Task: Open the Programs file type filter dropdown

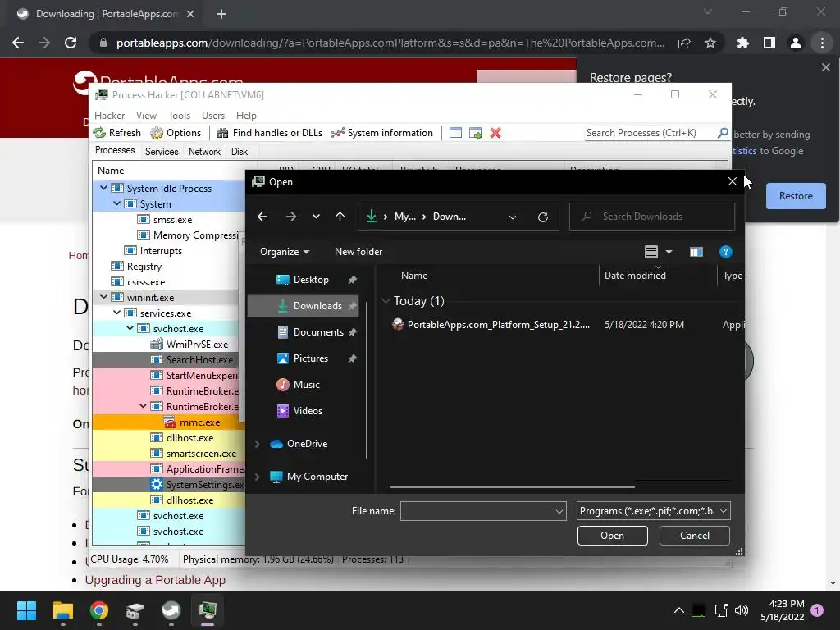Action: 653,511
